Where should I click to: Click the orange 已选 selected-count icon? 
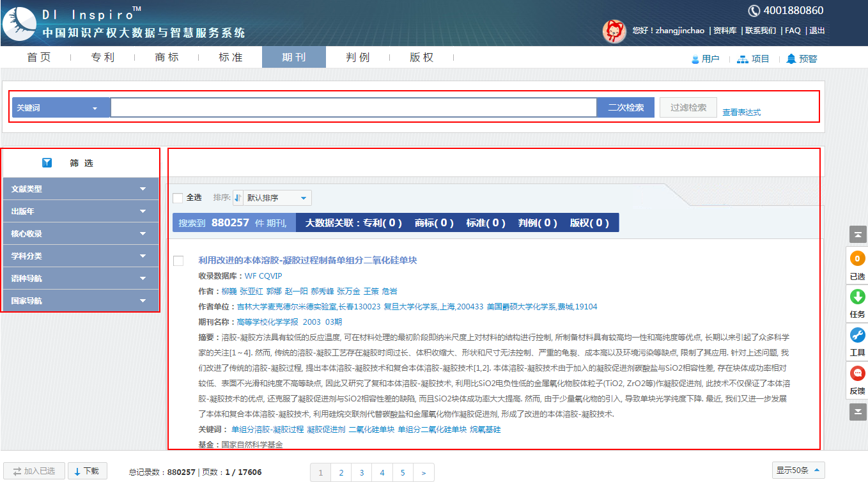pyautogui.click(x=857, y=259)
